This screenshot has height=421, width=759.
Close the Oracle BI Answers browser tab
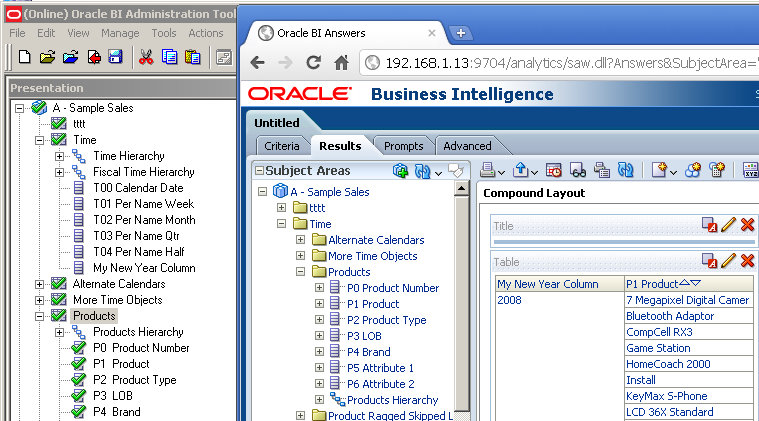tap(432, 33)
